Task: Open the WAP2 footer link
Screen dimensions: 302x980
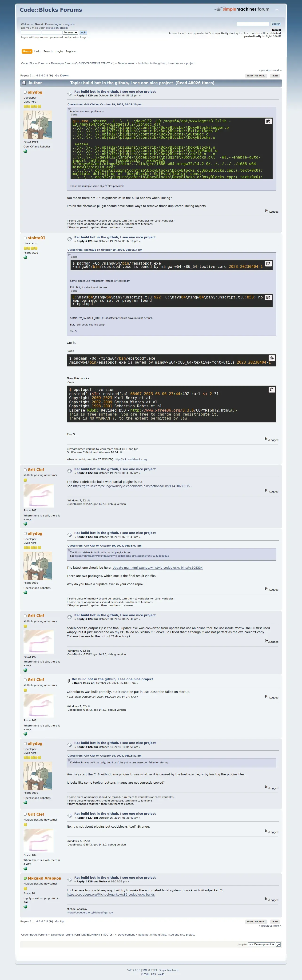Action: 161,974
